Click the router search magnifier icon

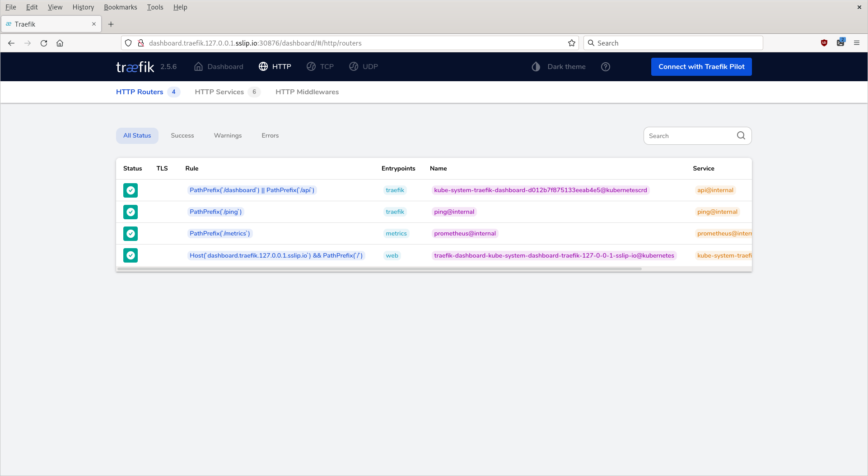click(x=741, y=136)
